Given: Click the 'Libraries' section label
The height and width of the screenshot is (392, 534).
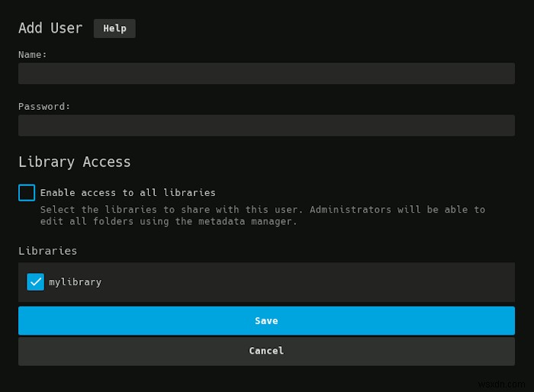Looking at the screenshot, I should point(47,251).
